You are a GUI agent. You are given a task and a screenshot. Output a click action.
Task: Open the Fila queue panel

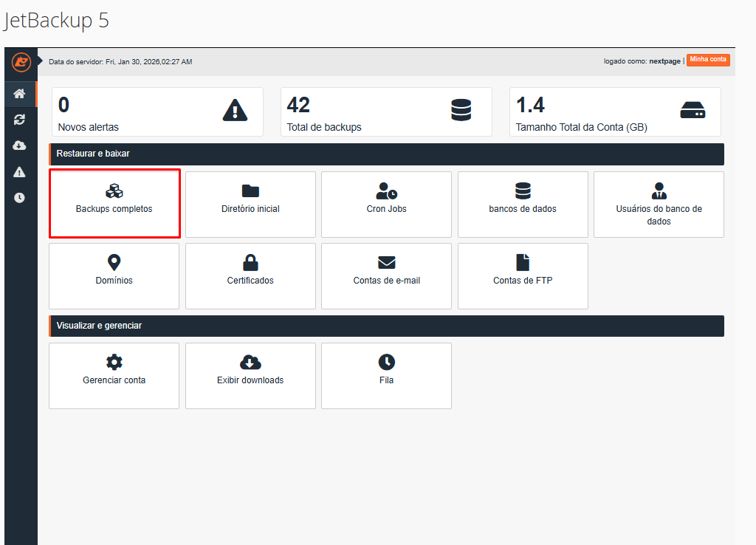tap(386, 375)
